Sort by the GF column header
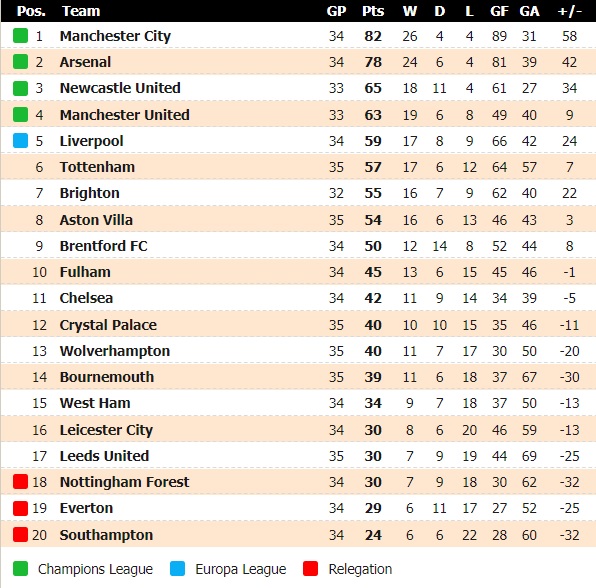The image size is (596, 588). click(499, 11)
